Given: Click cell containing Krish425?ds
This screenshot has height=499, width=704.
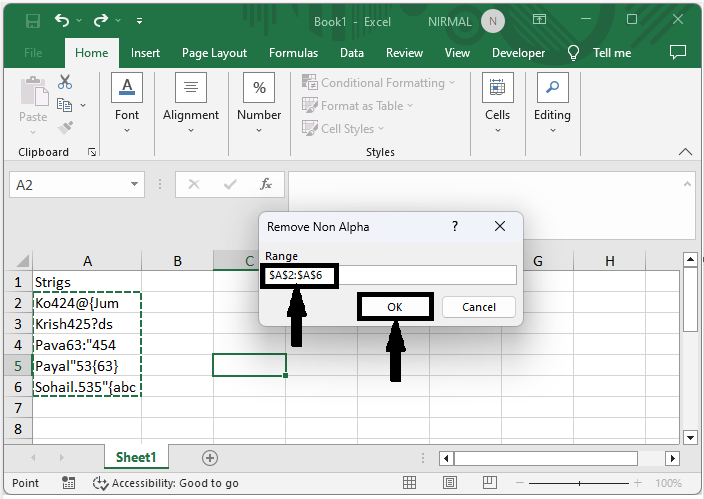Looking at the screenshot, I should [87, 324].
